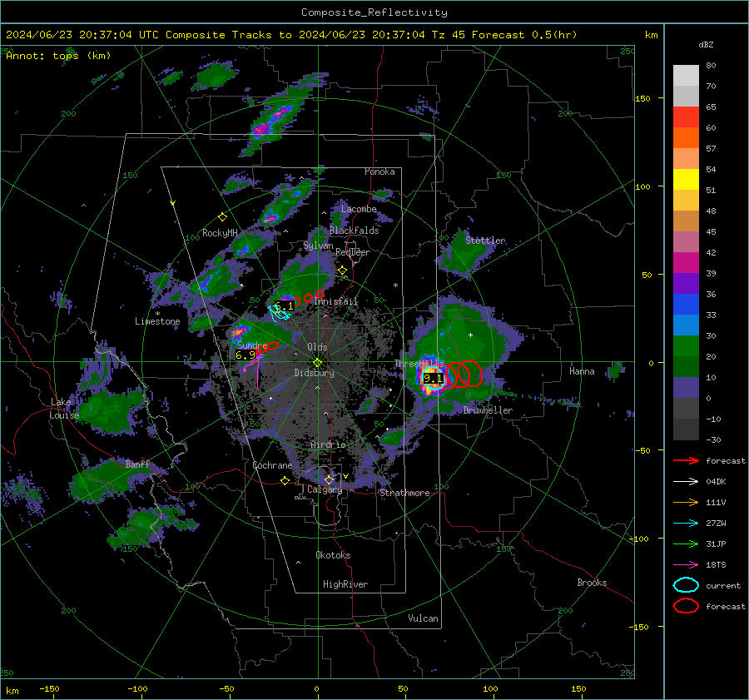Select the white 04DK arrow legend icon
The width and height of the screenshot is (749, 700).
(x=686, y=482)
